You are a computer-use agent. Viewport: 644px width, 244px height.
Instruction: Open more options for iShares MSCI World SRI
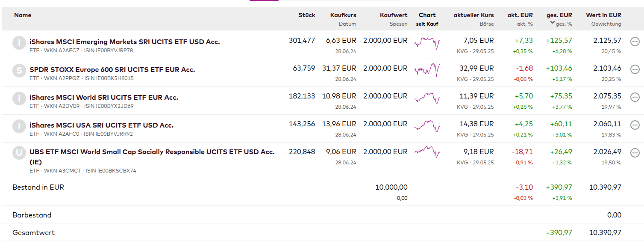tap(635, 97)
